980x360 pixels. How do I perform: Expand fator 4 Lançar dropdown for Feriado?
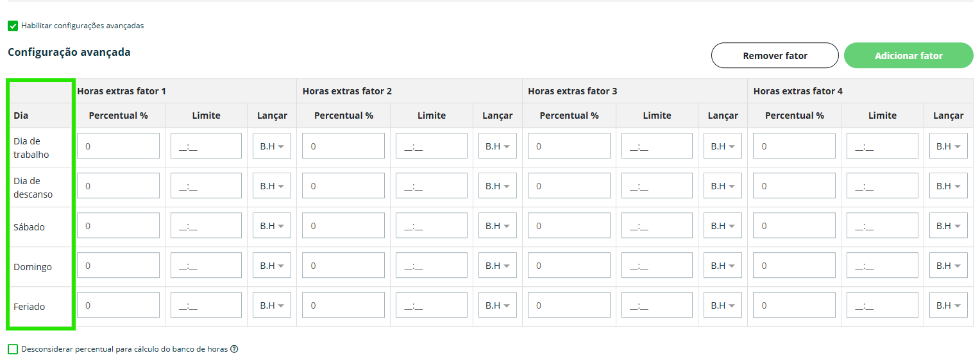click(948, 305)
